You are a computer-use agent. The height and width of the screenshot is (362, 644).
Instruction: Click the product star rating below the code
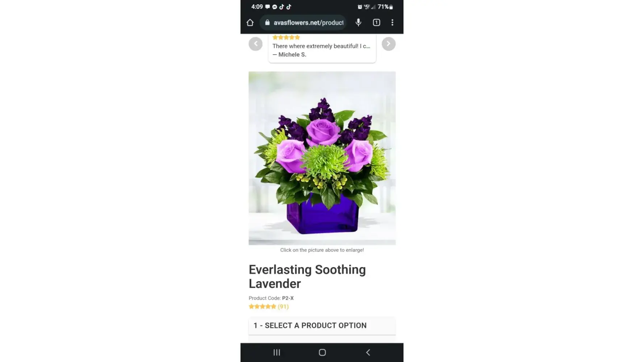[x=262, y=307]
